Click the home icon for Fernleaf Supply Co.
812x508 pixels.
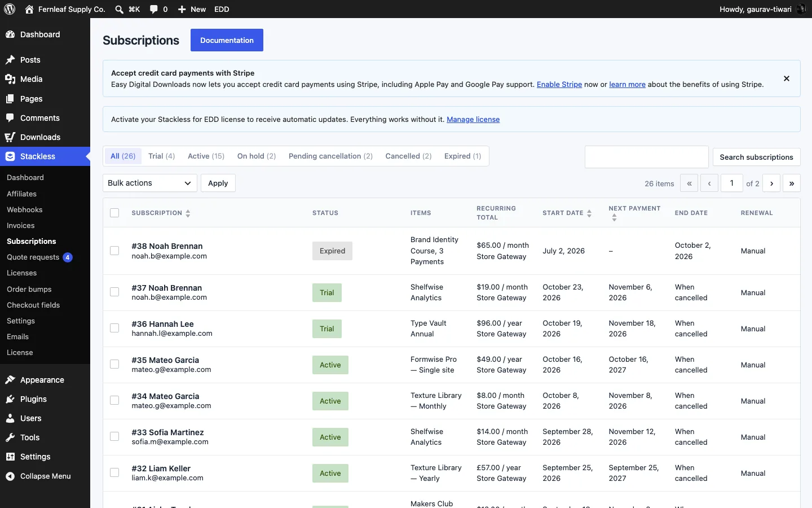coord(29,9)
